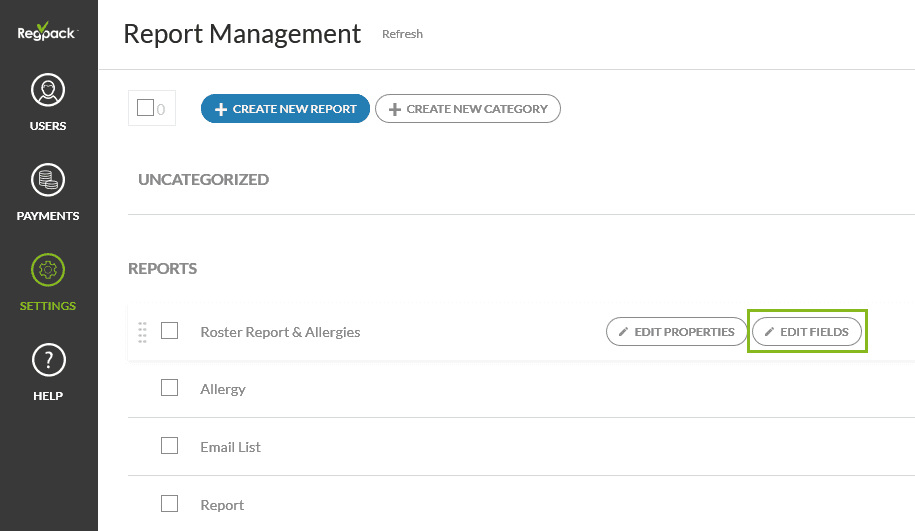
Task: Check the Email List checkbox
Action: coord(170,446)
